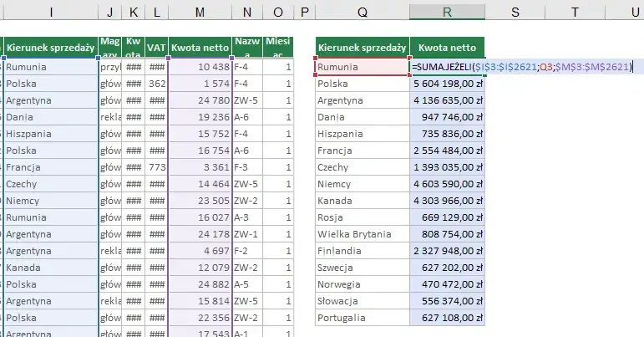Click the Finlandia cell
Viewport: 644px width, 337px height.
pos(362,251)
